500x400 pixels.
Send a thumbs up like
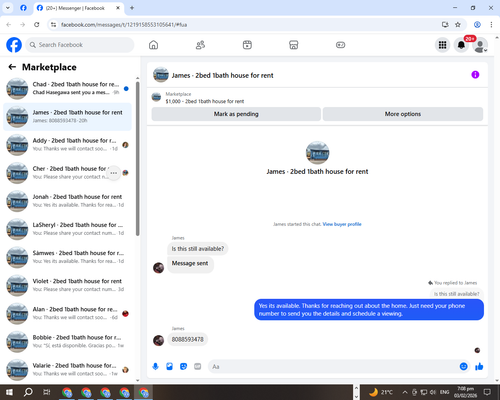click(x=479, y=367)
